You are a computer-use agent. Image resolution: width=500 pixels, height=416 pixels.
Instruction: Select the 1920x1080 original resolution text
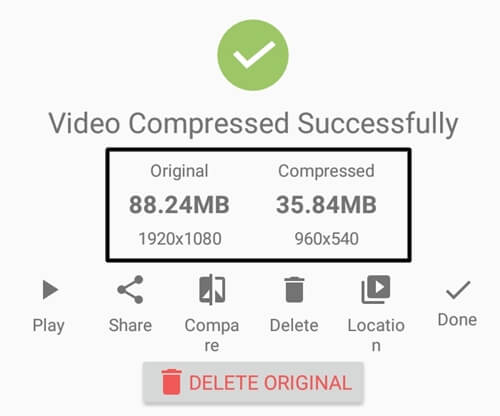[180, 239]
